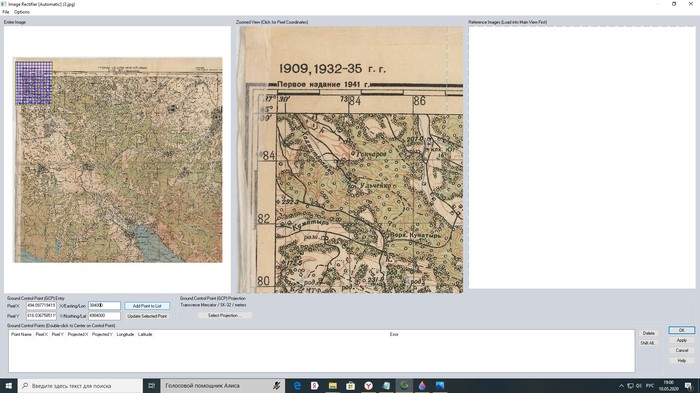Open Help from the dialog buttons

click(x=681, y=360)
